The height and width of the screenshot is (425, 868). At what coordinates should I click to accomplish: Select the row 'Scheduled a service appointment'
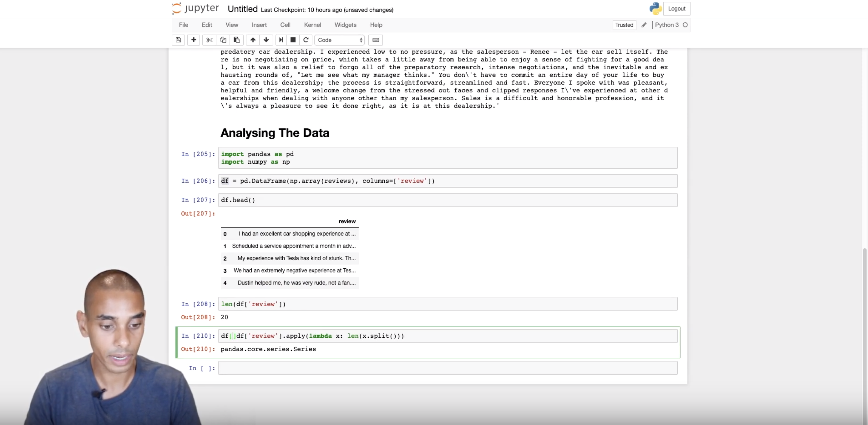pyautogui.click(x=290, y=246)
